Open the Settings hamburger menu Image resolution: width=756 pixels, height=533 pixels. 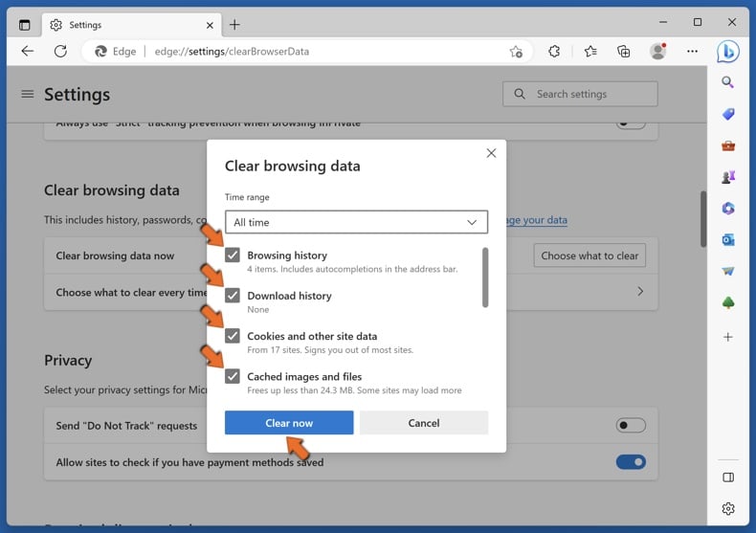point(28,94)
